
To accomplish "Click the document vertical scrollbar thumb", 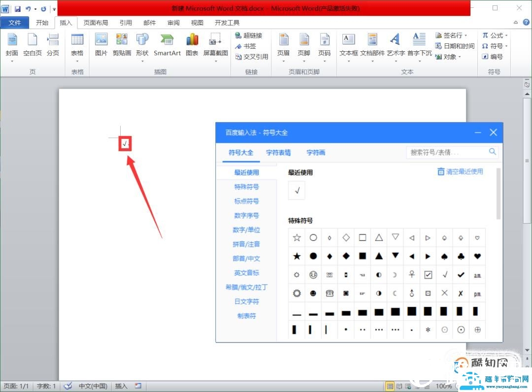I will click(x=527, y=160).
